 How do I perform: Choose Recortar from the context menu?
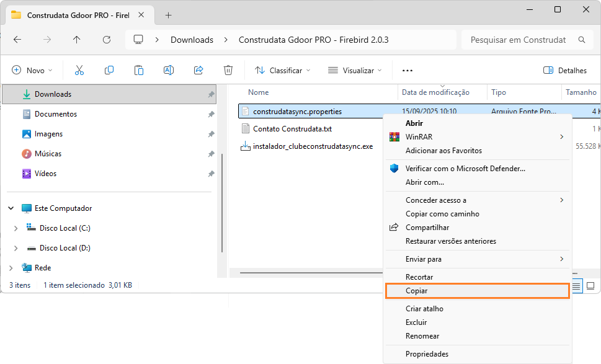click(x=478, y=277)
